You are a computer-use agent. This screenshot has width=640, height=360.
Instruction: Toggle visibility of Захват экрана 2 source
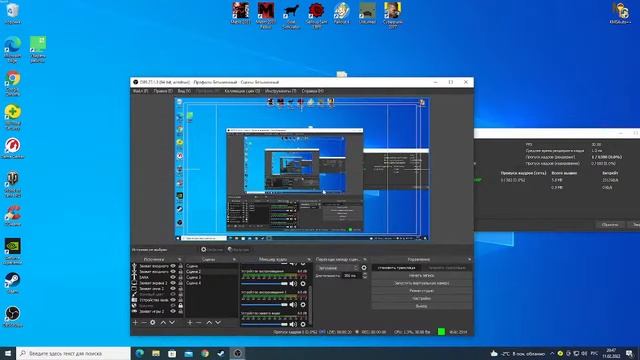pos(173,283)
